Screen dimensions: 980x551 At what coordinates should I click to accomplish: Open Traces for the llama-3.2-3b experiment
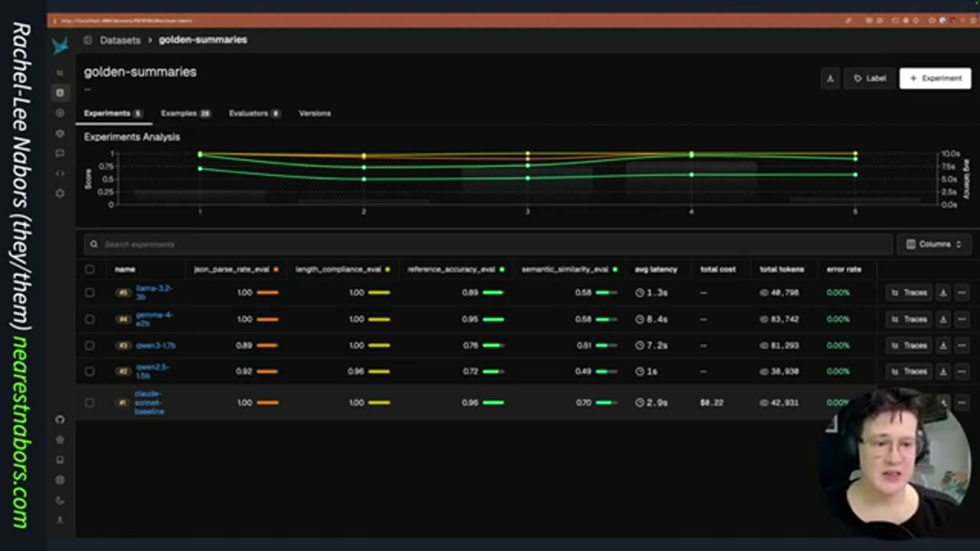tap(909, 292)
